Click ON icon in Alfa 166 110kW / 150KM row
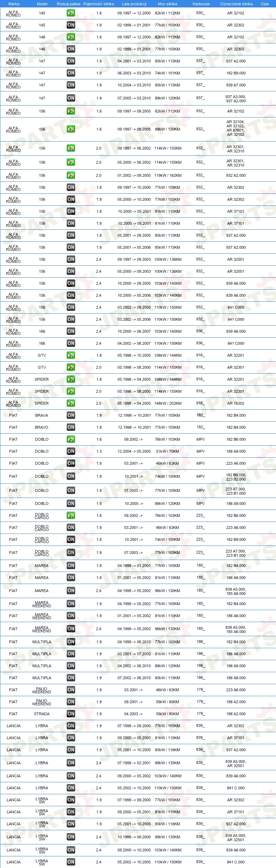The height and width of the screenshot is (868, 276). point(71,343)
